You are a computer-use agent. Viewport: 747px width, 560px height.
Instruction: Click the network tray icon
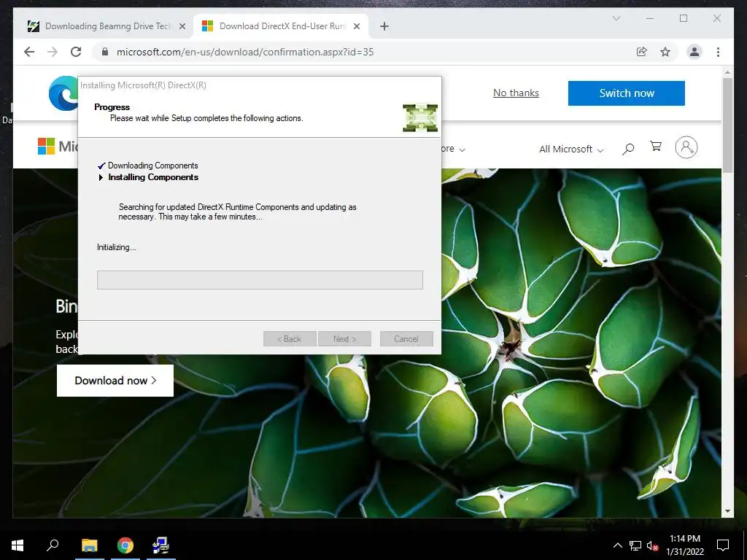(x=635, y=545)
